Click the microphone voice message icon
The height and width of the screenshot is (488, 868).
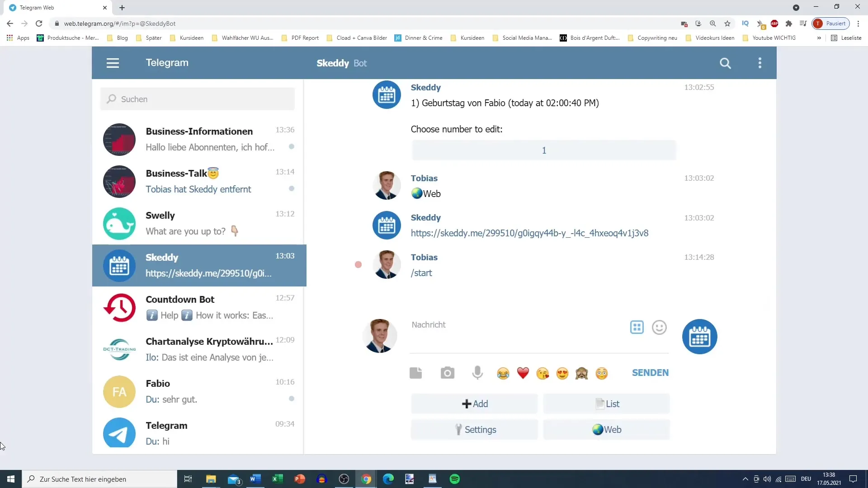477,373
